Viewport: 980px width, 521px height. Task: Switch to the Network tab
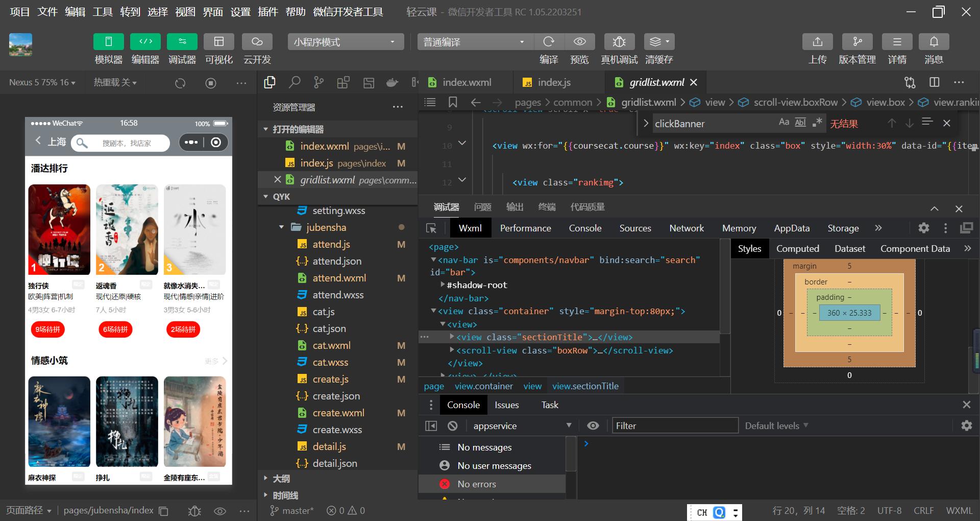pyautogui.click(x=686, y=228)
